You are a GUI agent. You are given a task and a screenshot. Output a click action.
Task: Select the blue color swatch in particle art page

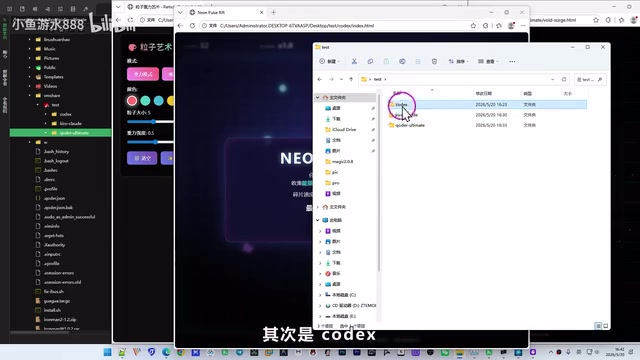tap(159, 100)
